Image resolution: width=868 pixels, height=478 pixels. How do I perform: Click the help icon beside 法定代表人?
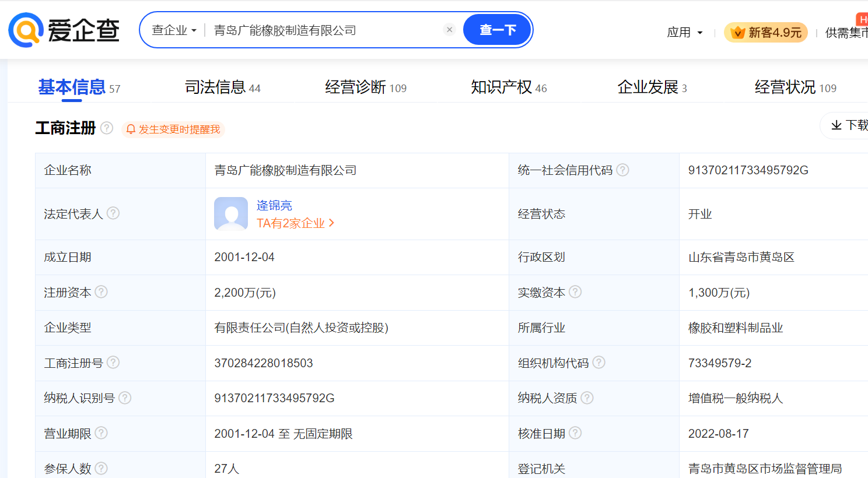click(x=113, y=213)
